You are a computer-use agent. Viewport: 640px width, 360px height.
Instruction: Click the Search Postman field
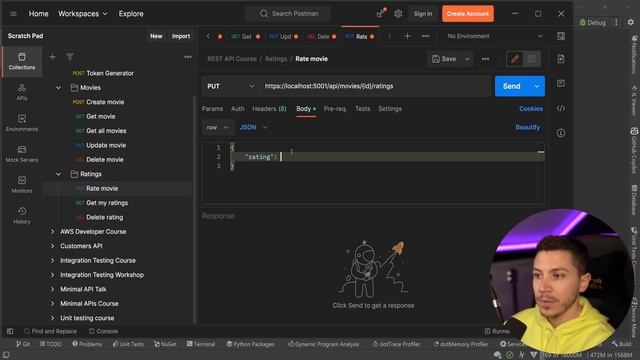(x=288, y=13)
